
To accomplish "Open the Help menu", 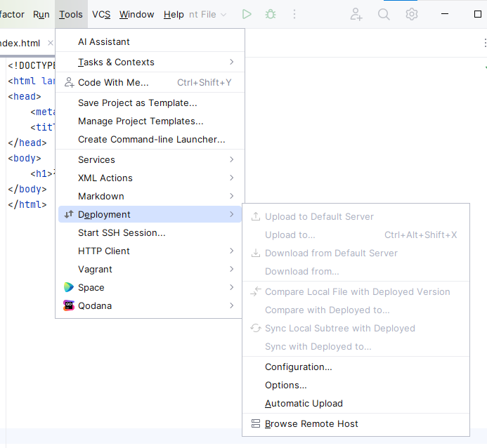I will [x=174, y=14].
